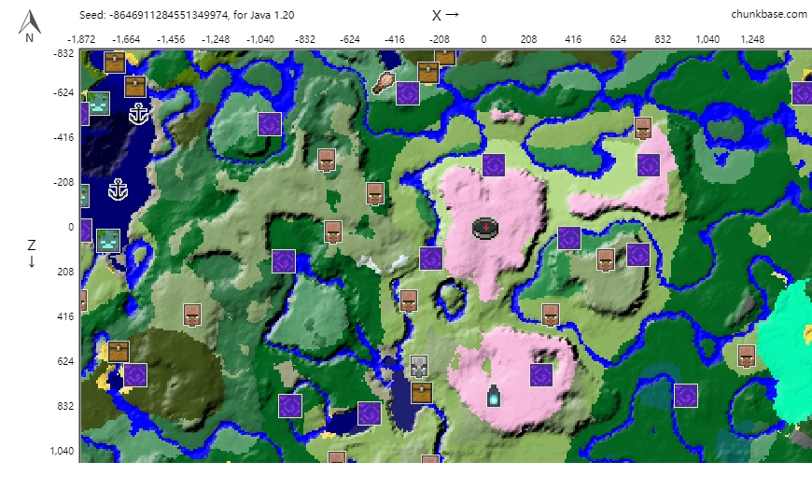Viewport: 812px width, 504px height.
Task: Click '0' on the X axis
Action: tap(483, 39)
